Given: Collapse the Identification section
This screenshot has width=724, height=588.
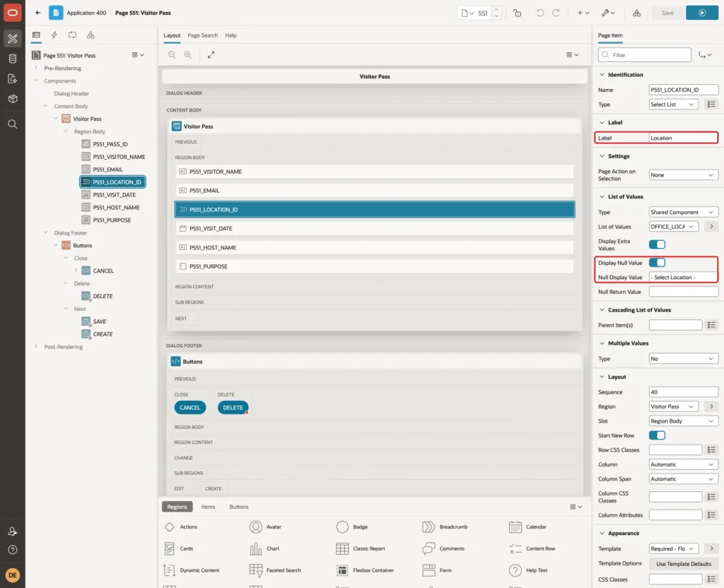Looking at the screenshot, I should tap(602, 74).
